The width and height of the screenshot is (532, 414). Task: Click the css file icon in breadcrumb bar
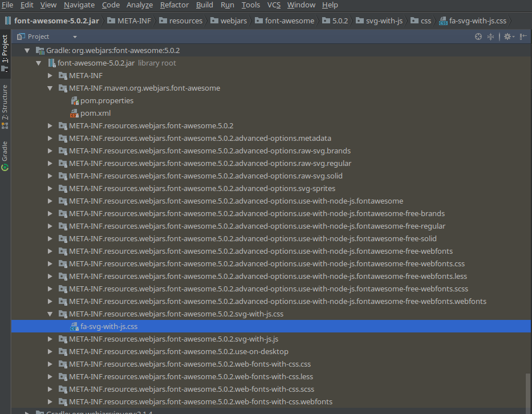tap(443, 21)
